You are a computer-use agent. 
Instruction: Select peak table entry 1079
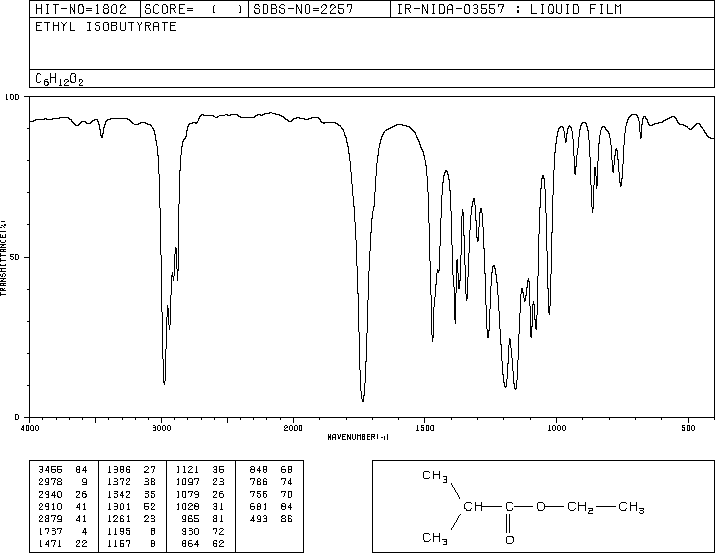[x=187, y=494]
